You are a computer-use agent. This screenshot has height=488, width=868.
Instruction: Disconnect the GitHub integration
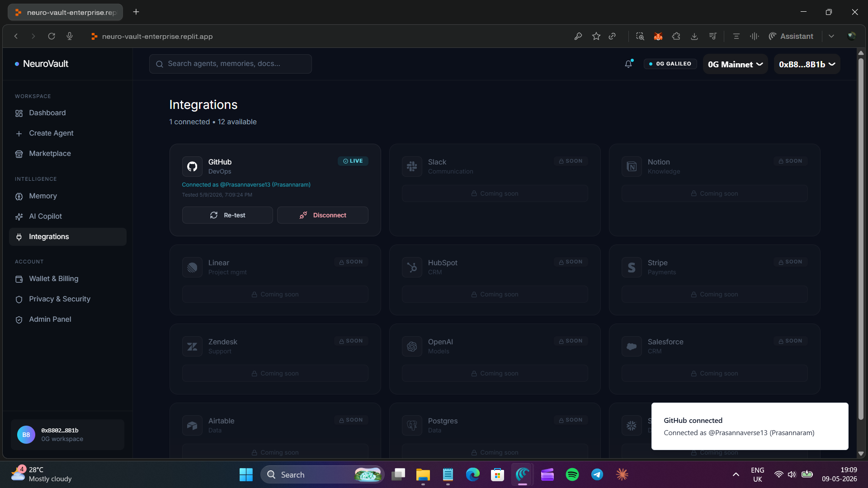click(323, 215)
